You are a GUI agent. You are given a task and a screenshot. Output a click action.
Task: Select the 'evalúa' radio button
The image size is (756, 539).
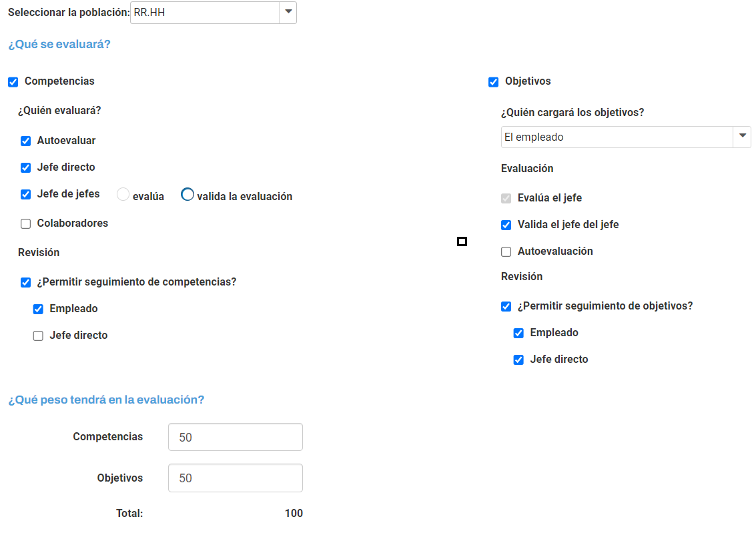[x=123, y=194]
